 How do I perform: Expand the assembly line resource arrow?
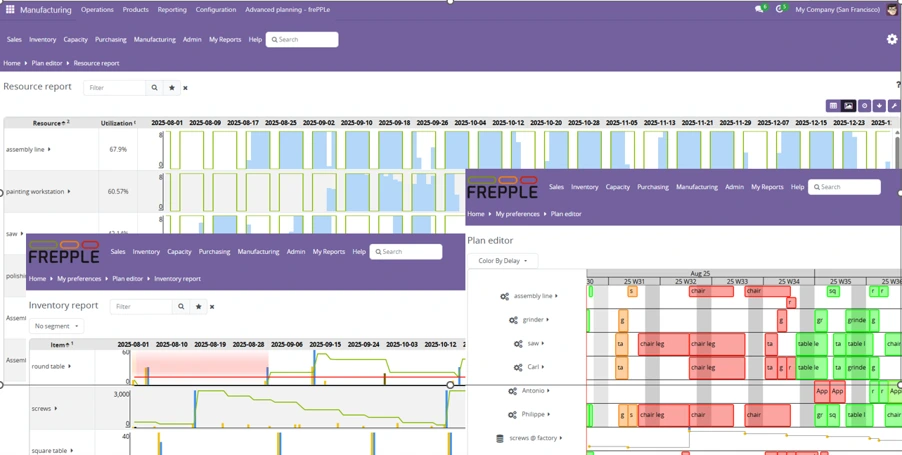pyautogui.click(x=49, y=150)
